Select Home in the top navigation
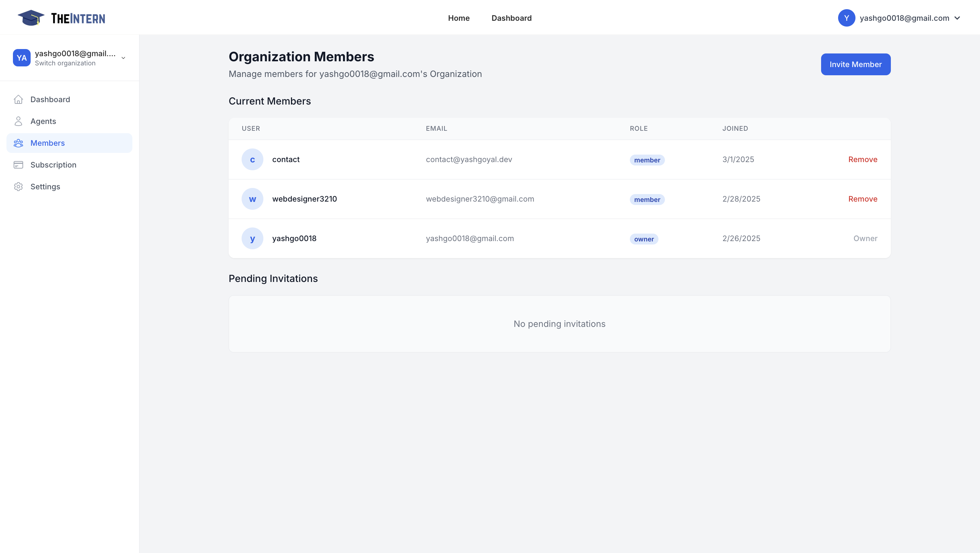This screenshot has width=980, height=553. (x=459, y=18)
